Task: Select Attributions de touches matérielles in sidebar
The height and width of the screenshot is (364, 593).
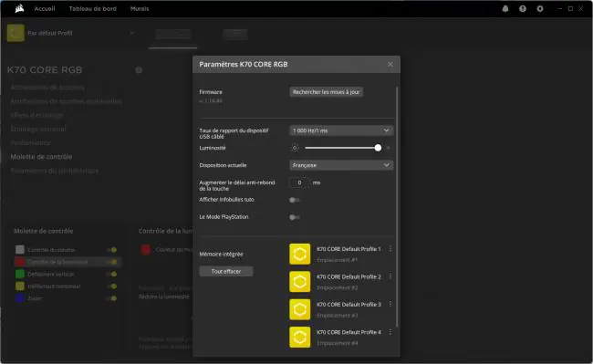Action: tap(67, 101)
